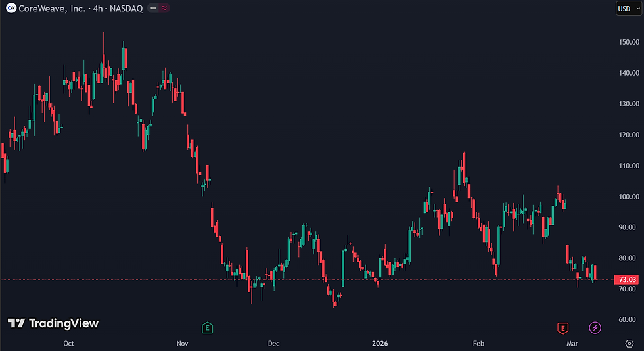The image size is (644, 351).
Task: Click the Mar time axis label
Action: 572,344
